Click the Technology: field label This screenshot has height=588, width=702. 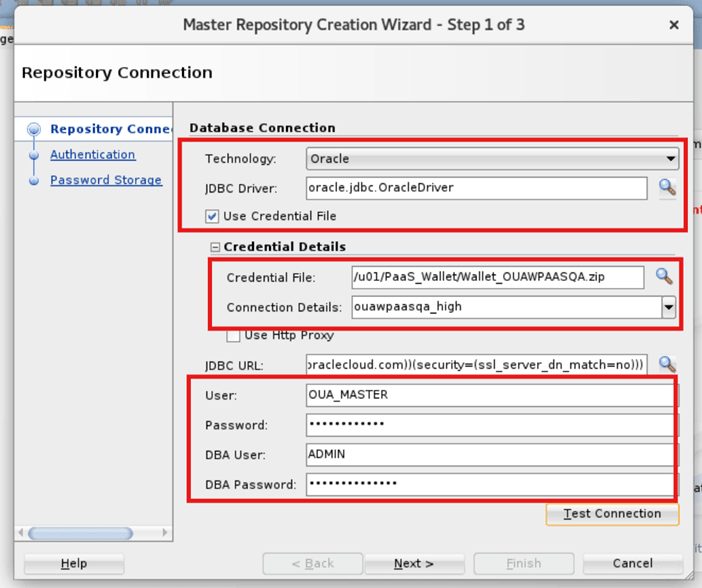tap(240, 159)
